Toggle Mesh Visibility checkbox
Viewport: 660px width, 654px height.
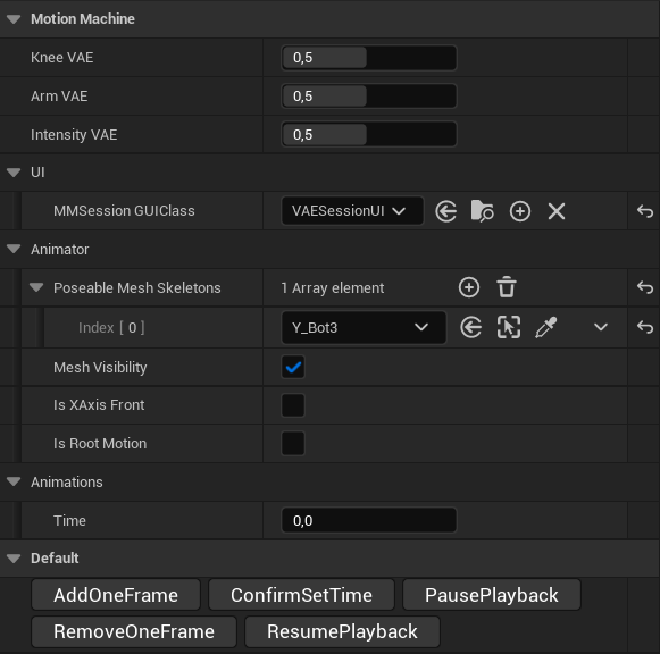click(293, 367)
